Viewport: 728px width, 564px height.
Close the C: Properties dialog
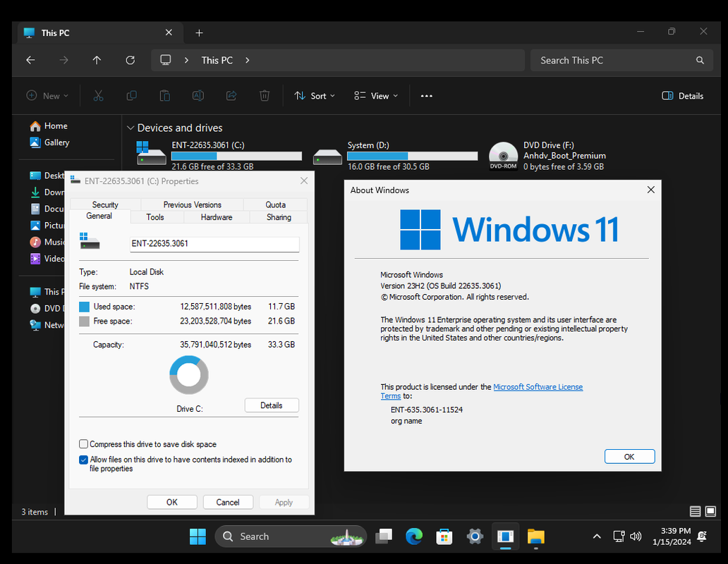point(303,181)
